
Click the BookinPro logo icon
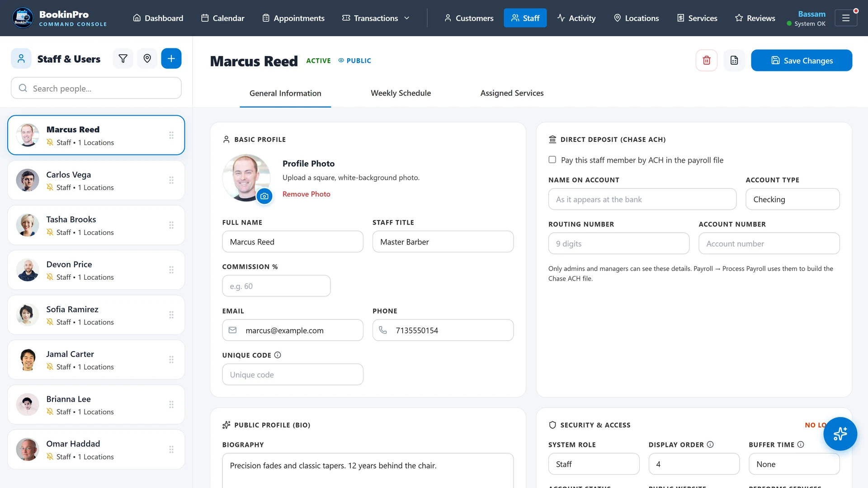[x=22, y=18]
